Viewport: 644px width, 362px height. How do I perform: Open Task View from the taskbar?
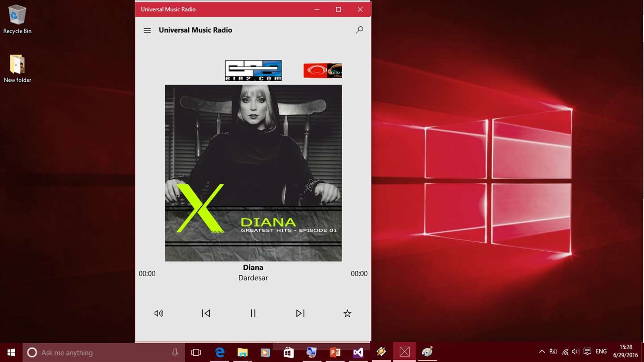196,353
